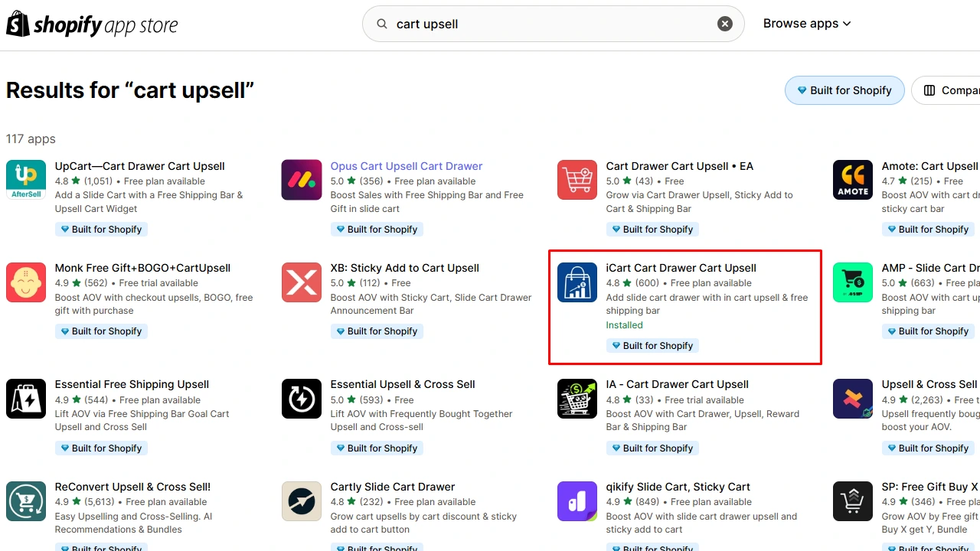The image size is (980, 551).
Task: Open UpCart—Cart Drawer Cart Upsell title
Action: (140, 166)
